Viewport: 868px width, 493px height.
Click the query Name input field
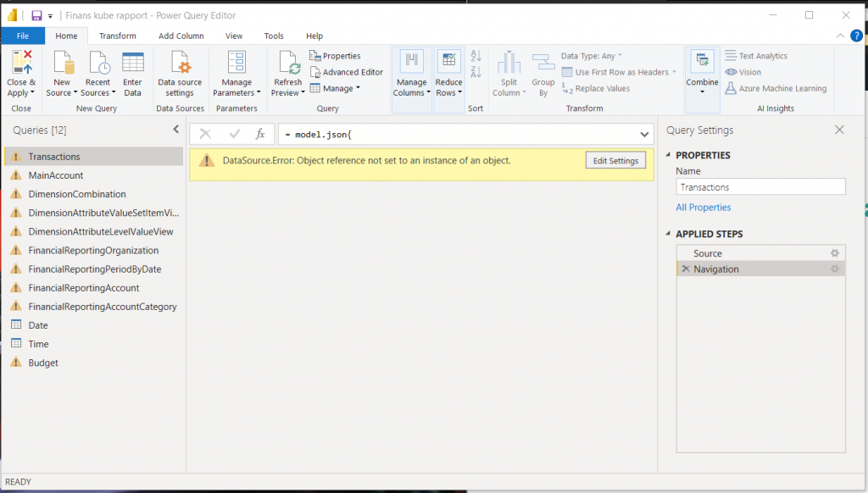coord(760,187)
